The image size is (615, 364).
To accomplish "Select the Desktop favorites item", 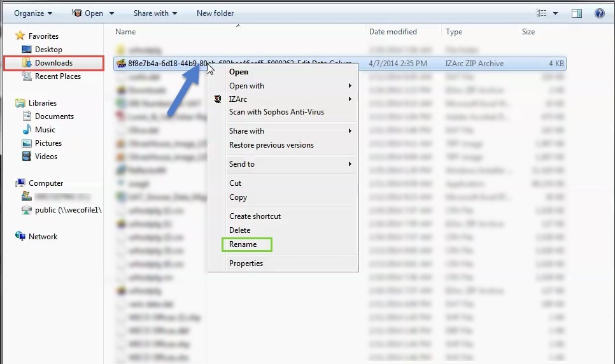I will pyautogui.click(x=48, y=50).
